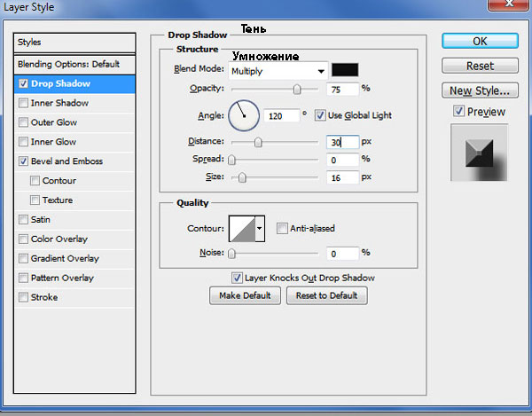Enable the Color Overlay checkbox

(23, 239)
